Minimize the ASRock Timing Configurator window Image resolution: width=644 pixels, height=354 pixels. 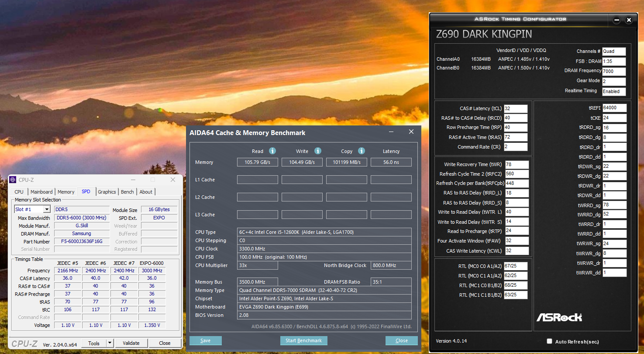[616, 20]
